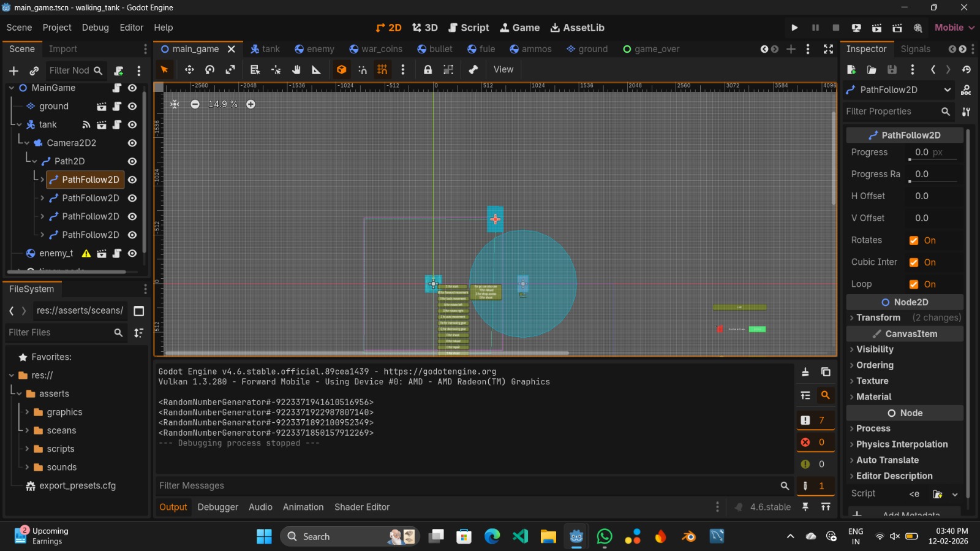Select the Rotate mode tool

click(209, 70)
